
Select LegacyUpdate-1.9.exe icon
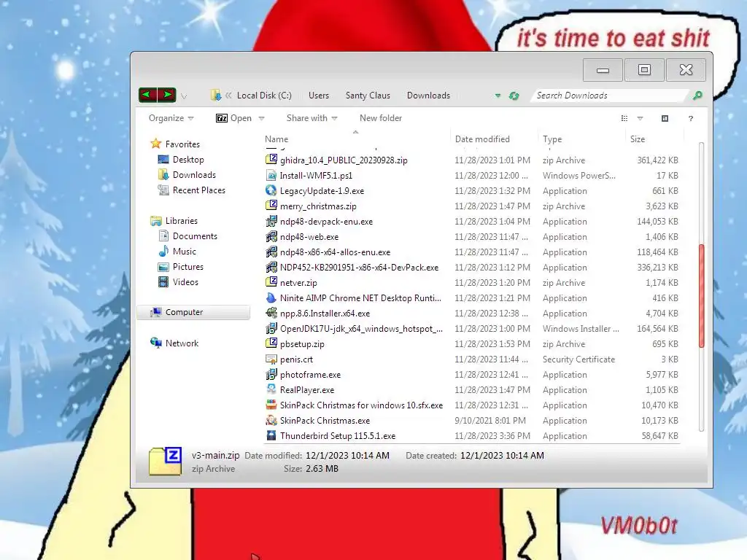pos(271,190)
